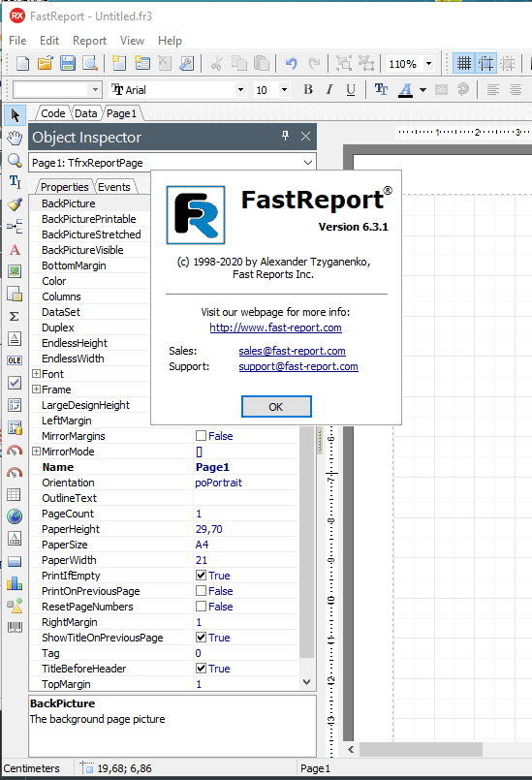Insert a Map globe object

tap(15, 516)
